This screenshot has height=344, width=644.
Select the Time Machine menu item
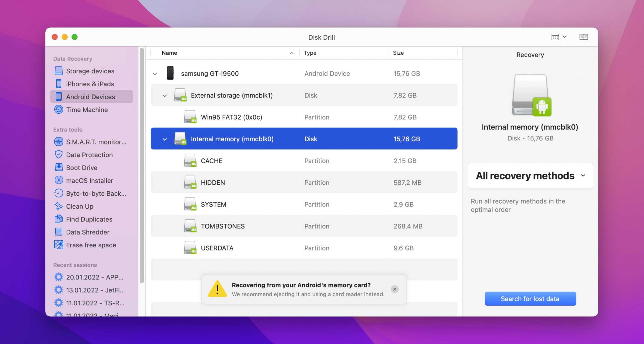[x=86, y=110]
